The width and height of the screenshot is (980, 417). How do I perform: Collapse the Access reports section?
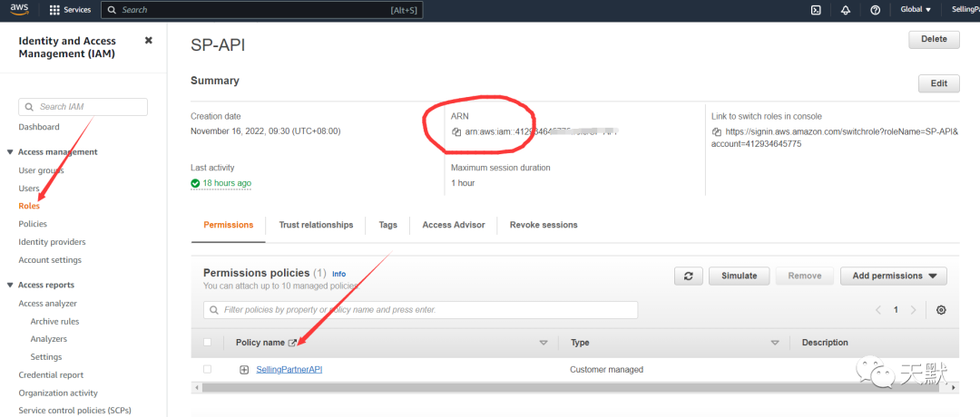pyautogui.click(x=10, y=285)
